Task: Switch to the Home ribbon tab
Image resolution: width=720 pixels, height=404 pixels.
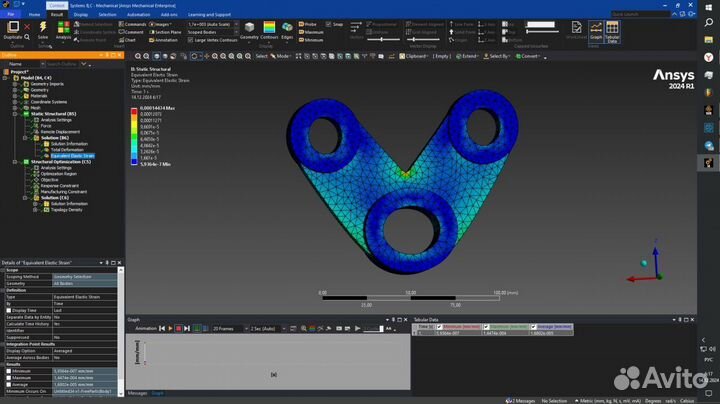Action: pos(34,15)
